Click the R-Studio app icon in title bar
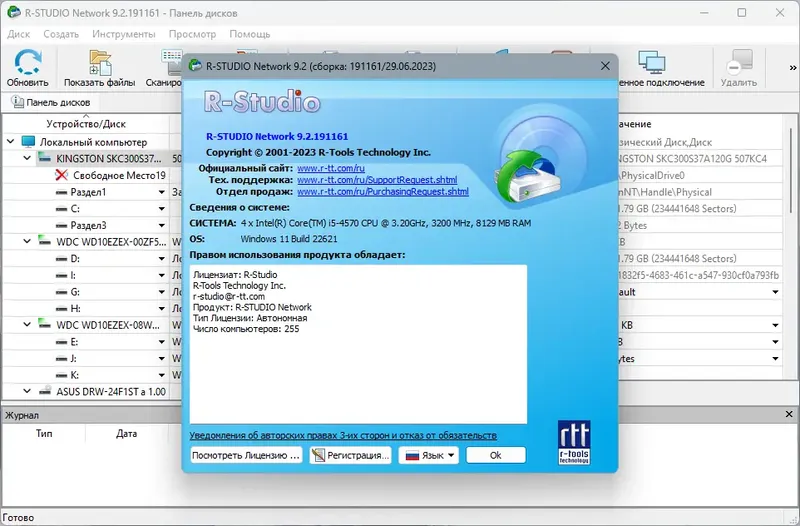Viewport: 800px width, 526px height. pyautogui.click(x=14, y=12)
